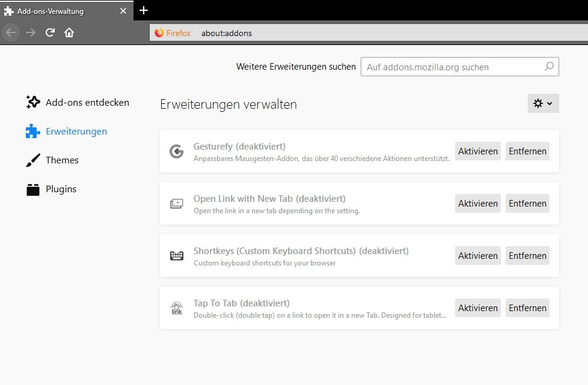Viewport: 588px width, 385px height.
Task: Activate the Tap To Tab extension
Action: [x=478, y=308]
